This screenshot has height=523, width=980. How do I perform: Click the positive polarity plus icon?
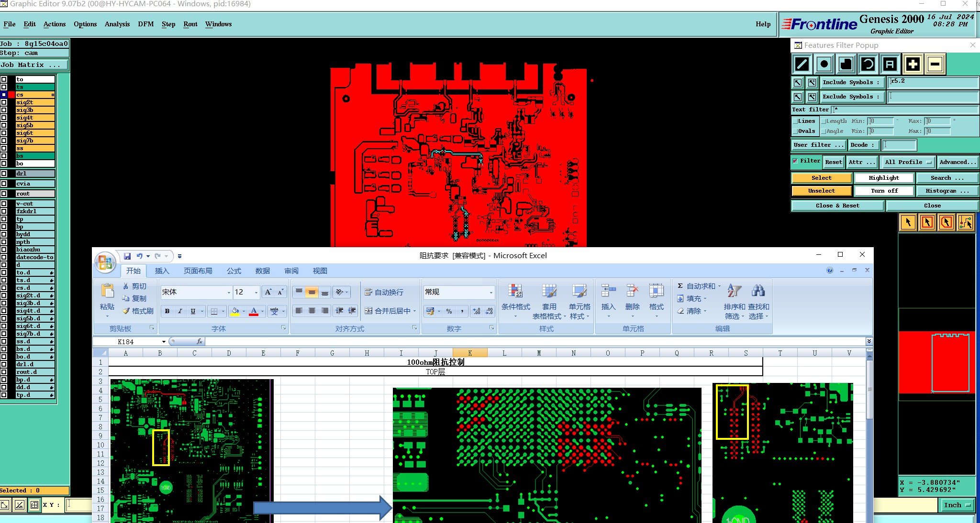pos(913,64)
